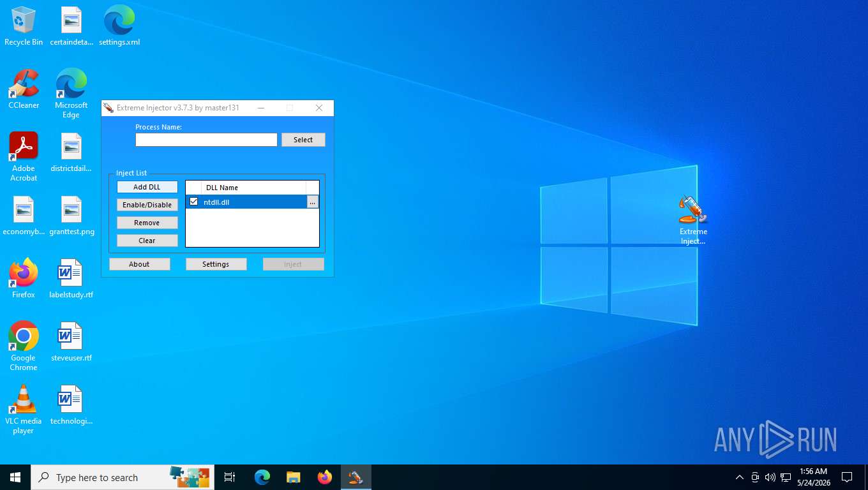Open the notification center icon

(847, 477)
